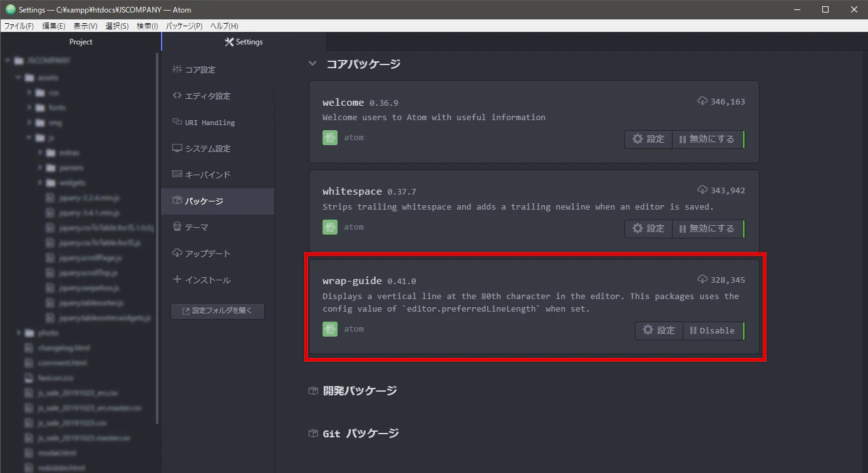Open comment.html in the project tree
The width and height of the screenshot is (868, 473).
[62, 363]
